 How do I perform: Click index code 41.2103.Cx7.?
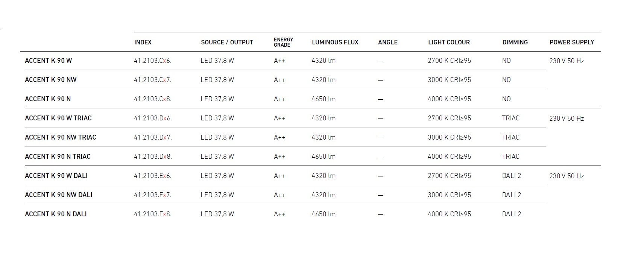[153, 80]
